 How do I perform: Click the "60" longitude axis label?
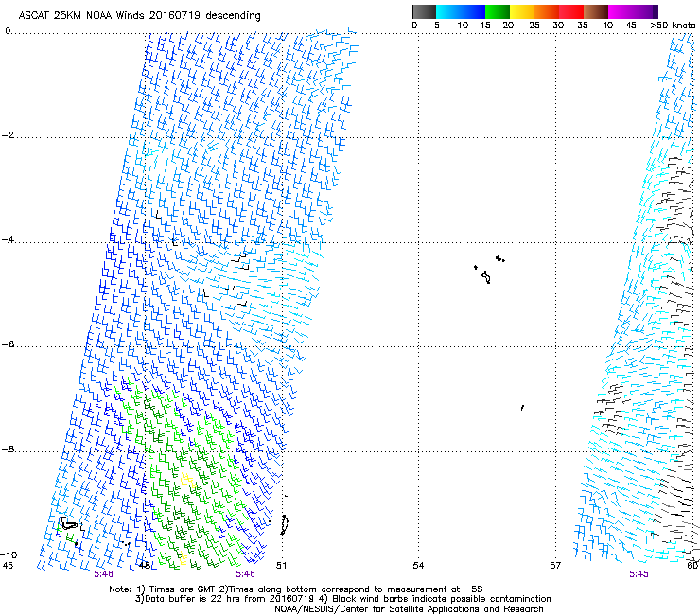(692, 566)
